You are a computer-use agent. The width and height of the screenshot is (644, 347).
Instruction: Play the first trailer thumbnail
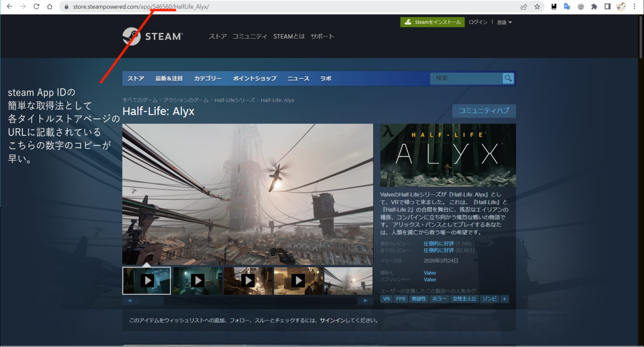click(147, 281)
